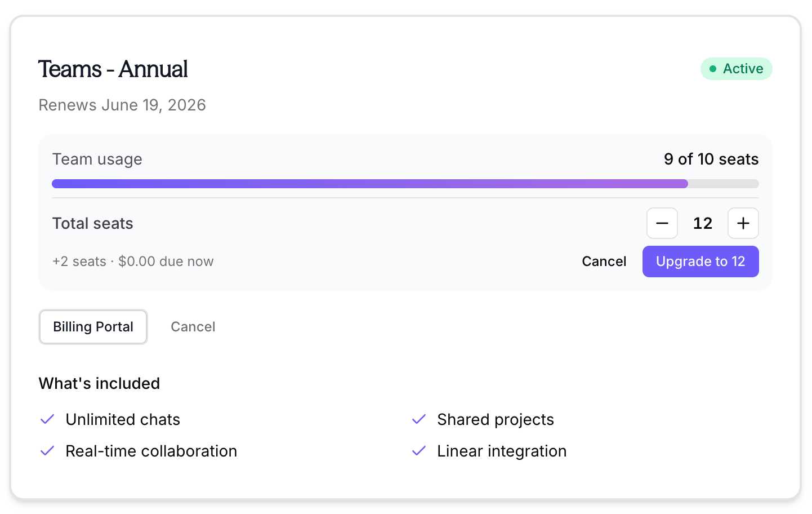Image resolution: width=812 pixels, height=514 pixels.
Task: Click the Active status badge
Action: tap(736, 69)
